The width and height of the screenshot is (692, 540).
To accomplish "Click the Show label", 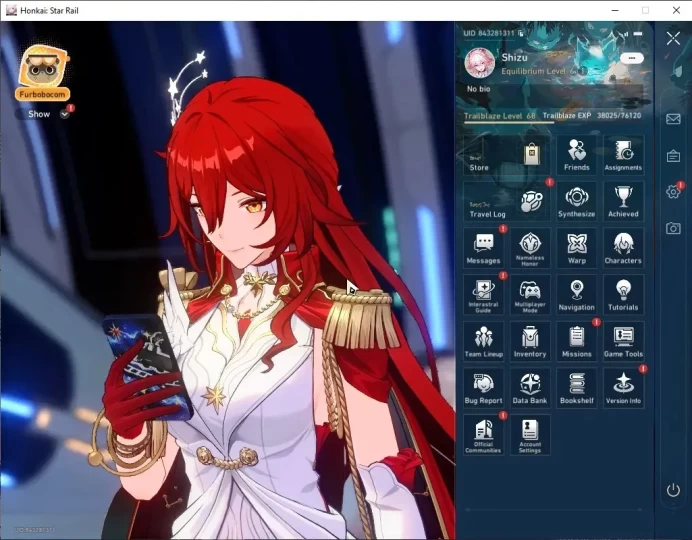I will coord(39,114).
